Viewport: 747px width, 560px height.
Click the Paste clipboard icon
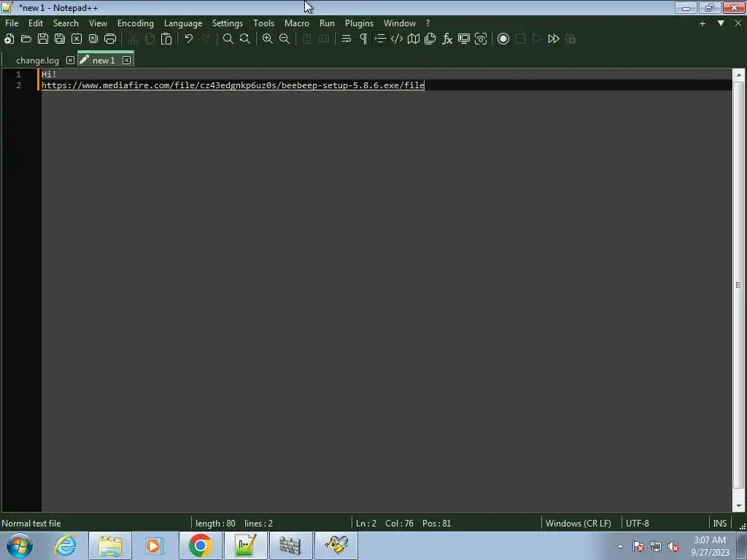pos(166,39)
